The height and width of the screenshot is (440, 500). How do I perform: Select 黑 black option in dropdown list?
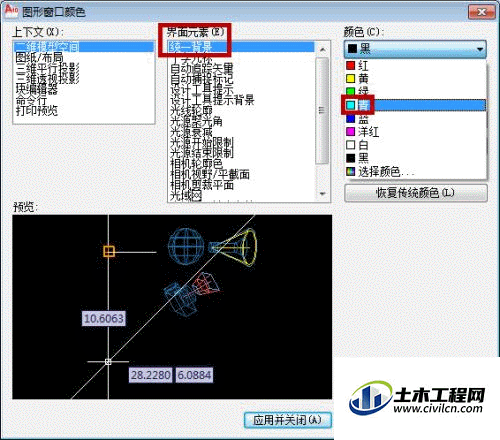tap(415, 158)
